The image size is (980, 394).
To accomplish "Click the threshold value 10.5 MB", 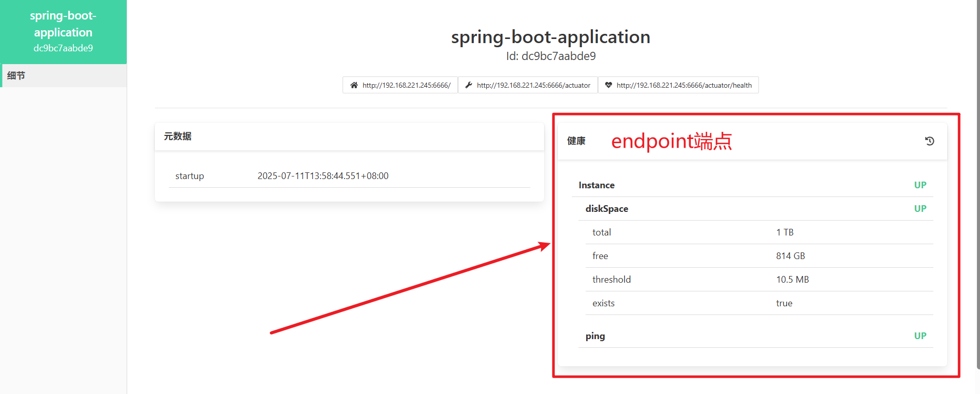I will pyautogui.click(x=792, y=280).
